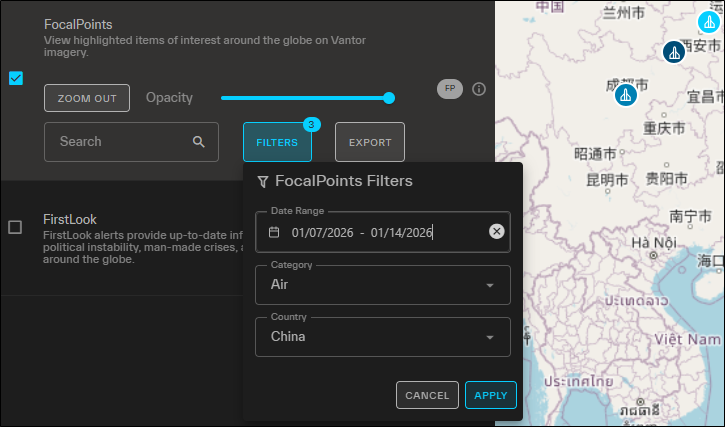This screenshot has height=427, width=725.
Task: Clear the date range with the X icon
Action: click(497, 232)
